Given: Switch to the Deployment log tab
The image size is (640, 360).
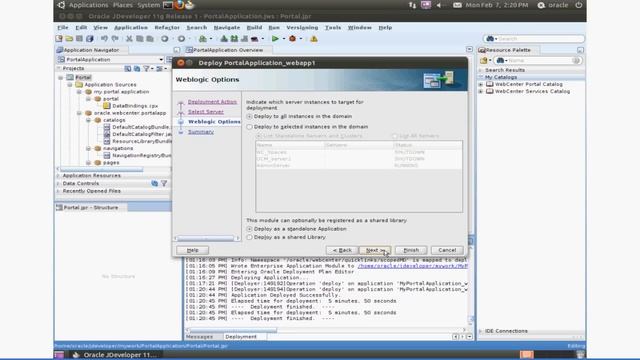Looking at the screenshot, I should pyautogui.click(x=241, y=337).
